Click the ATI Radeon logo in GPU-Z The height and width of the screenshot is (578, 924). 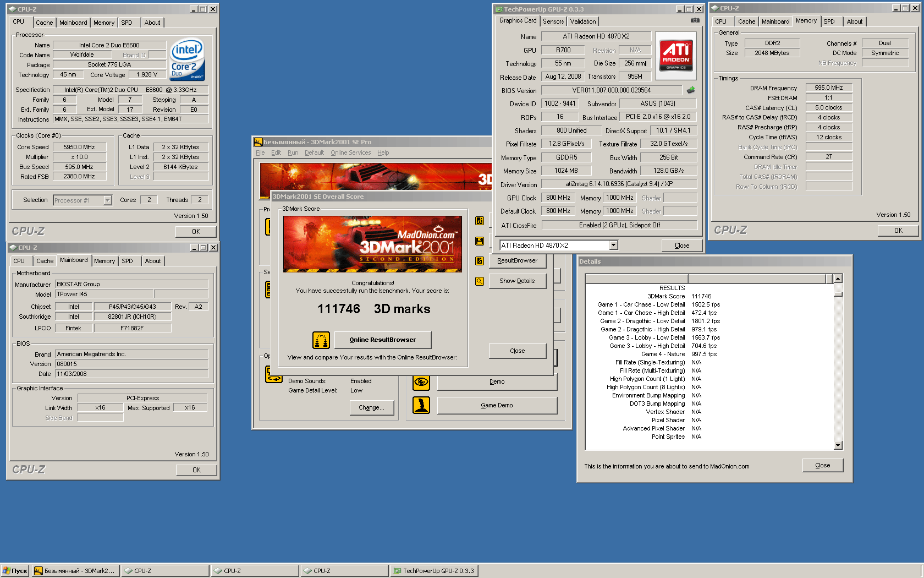pyautogui.click(x=676, y=55)
